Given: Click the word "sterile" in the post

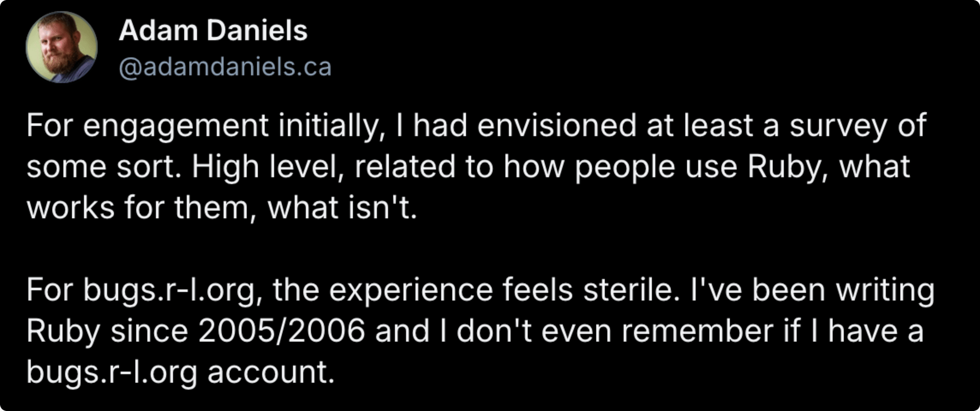Looking at the screenshot, I should click(632, 290).
